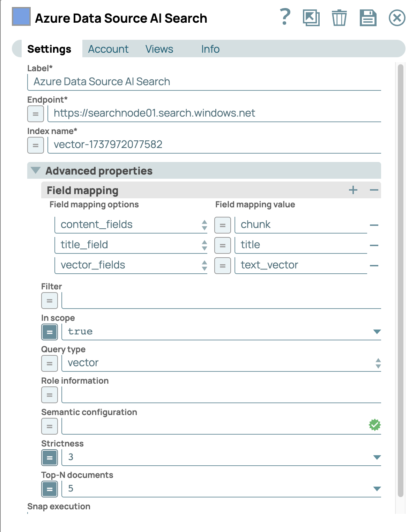Image resolution: width=416 pixels, height=532 pixels.
Task: Toggle expression mode for Endpoint field
Action: [36, 114]
